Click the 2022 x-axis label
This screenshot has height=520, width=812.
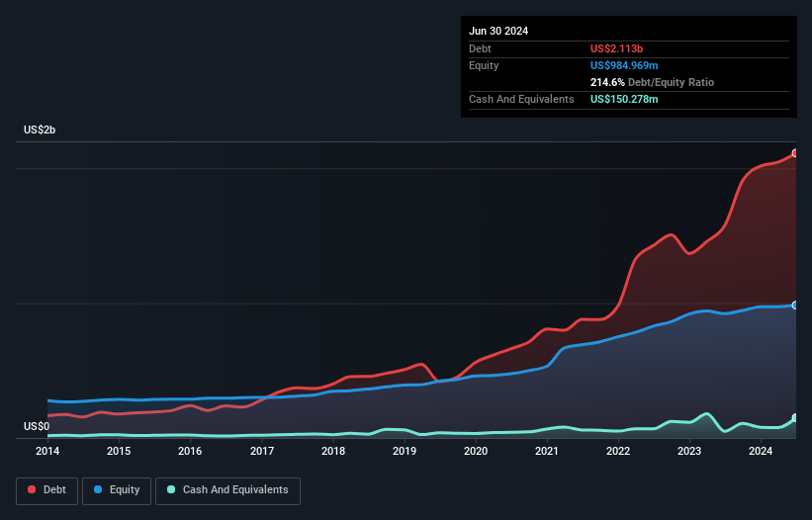pos(618,451)
